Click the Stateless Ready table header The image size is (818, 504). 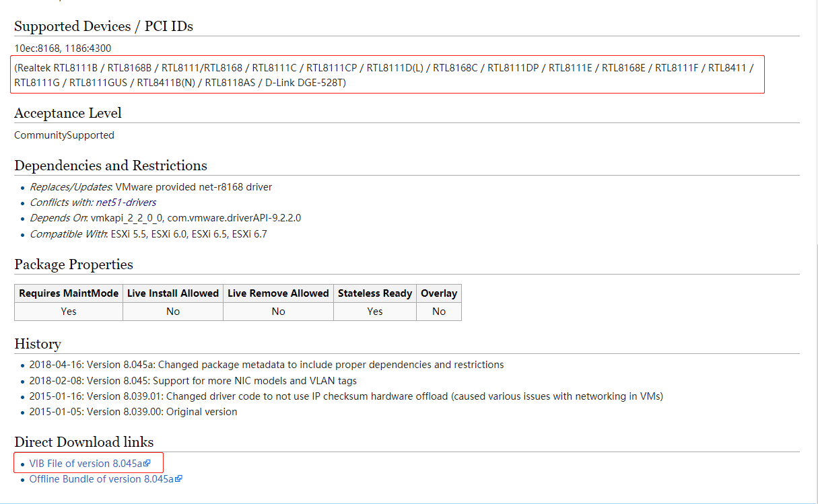(x=375, y=293)
